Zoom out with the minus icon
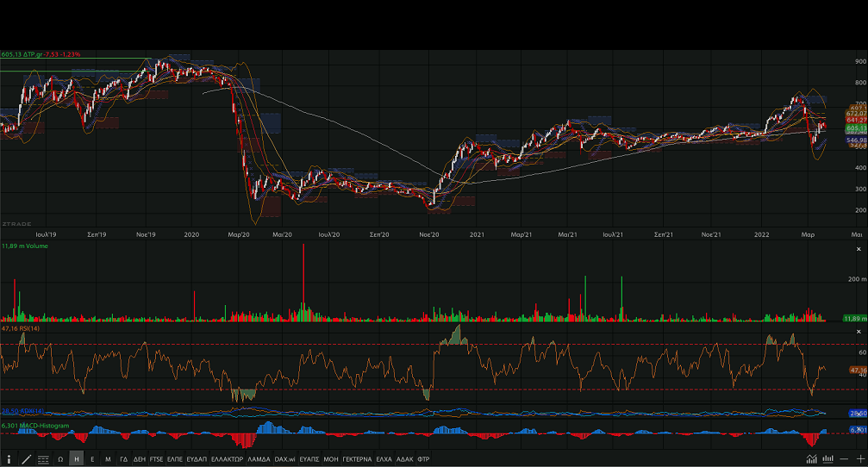868x467 pixels. click(x=845, y=458)
